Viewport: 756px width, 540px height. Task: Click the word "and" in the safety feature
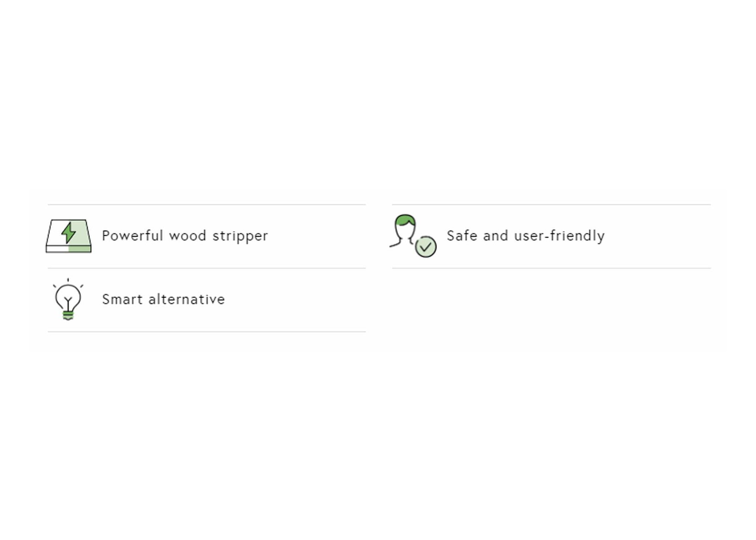coord(496,235)
